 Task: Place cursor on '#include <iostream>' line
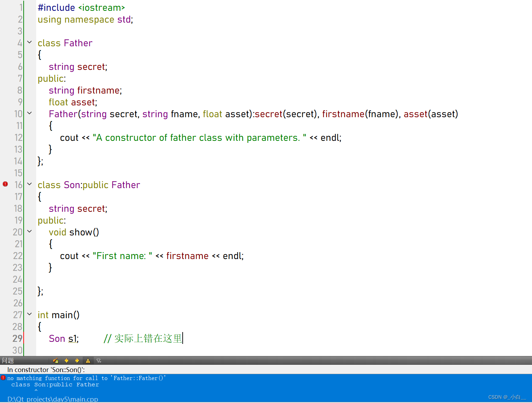tap(81, 8)
